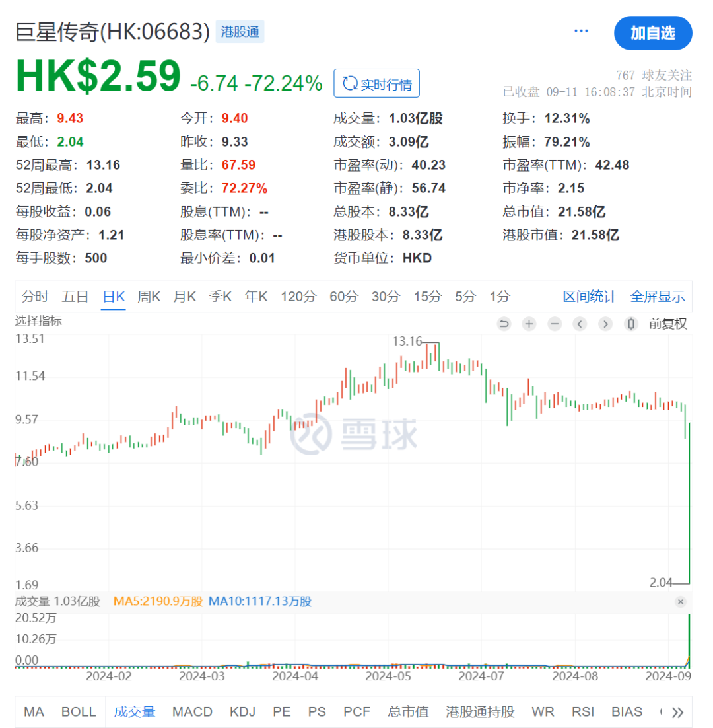Select the 月K chart tab

click(x=185, y=296)
